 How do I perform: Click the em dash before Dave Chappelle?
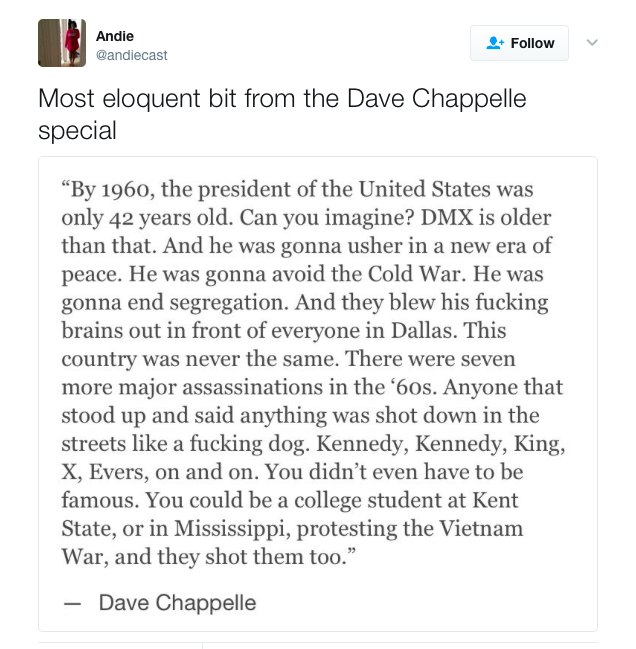71,602
